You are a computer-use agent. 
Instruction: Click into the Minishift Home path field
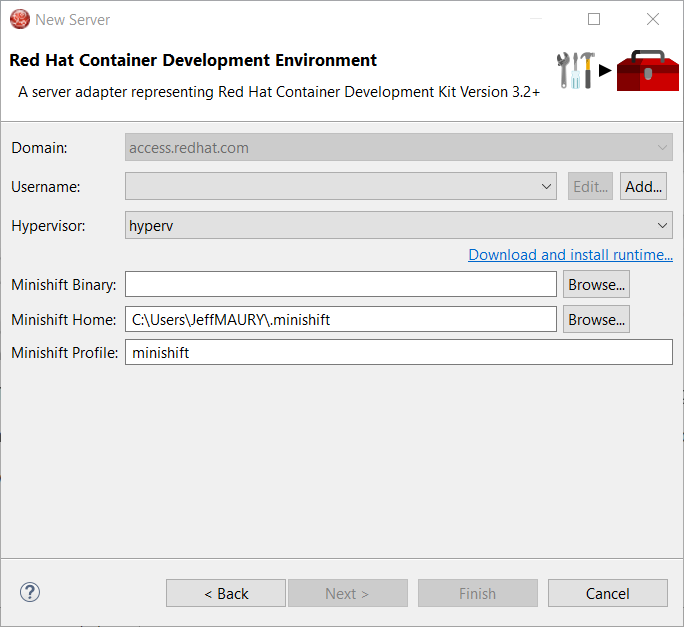point(340,320)
